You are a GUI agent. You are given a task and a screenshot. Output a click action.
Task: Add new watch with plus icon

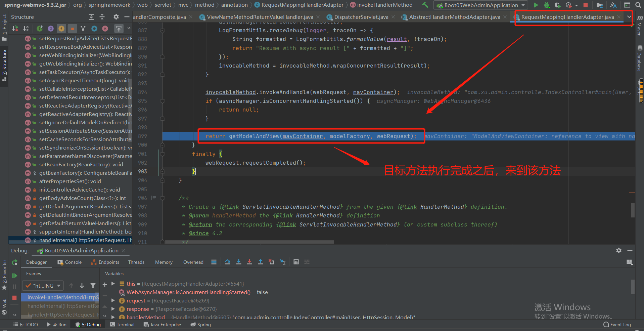click(105, 285)
